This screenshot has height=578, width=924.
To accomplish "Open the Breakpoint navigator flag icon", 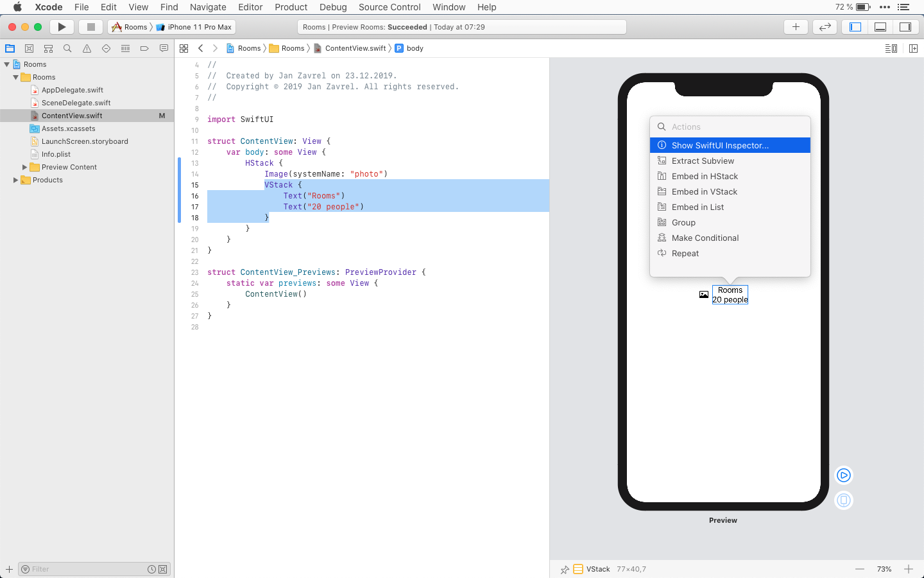I will 144,48.
